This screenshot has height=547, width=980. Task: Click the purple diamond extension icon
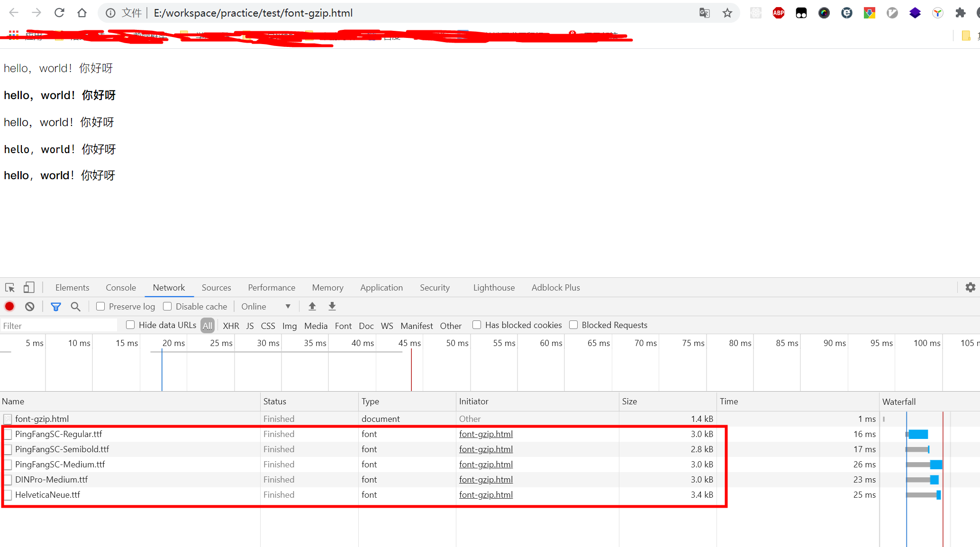click(915, 13)
